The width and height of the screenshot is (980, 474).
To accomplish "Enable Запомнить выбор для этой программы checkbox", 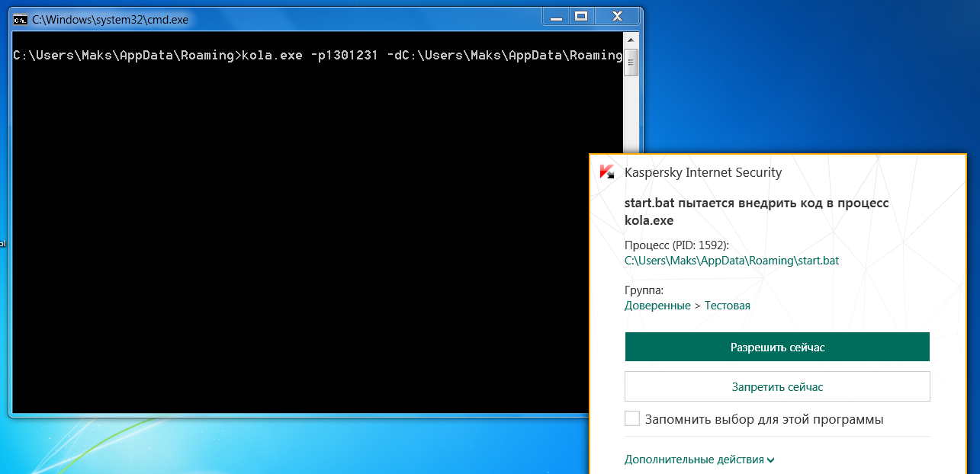I will click(632, 418).
